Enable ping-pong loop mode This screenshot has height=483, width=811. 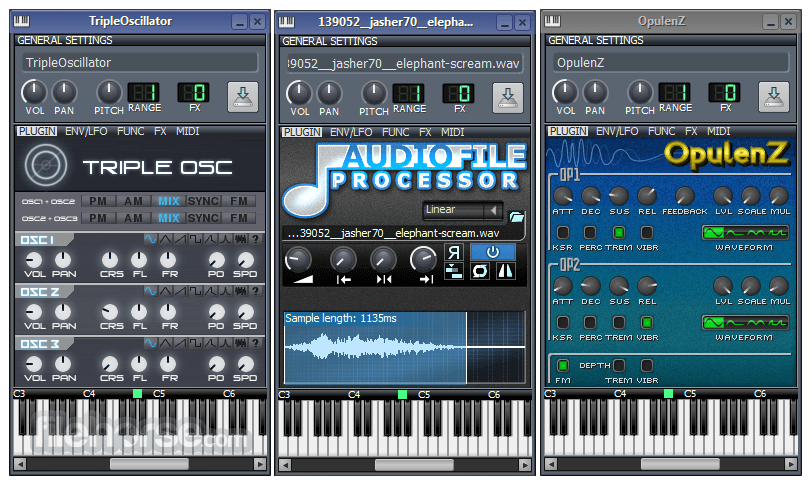(x=505, y=270)
